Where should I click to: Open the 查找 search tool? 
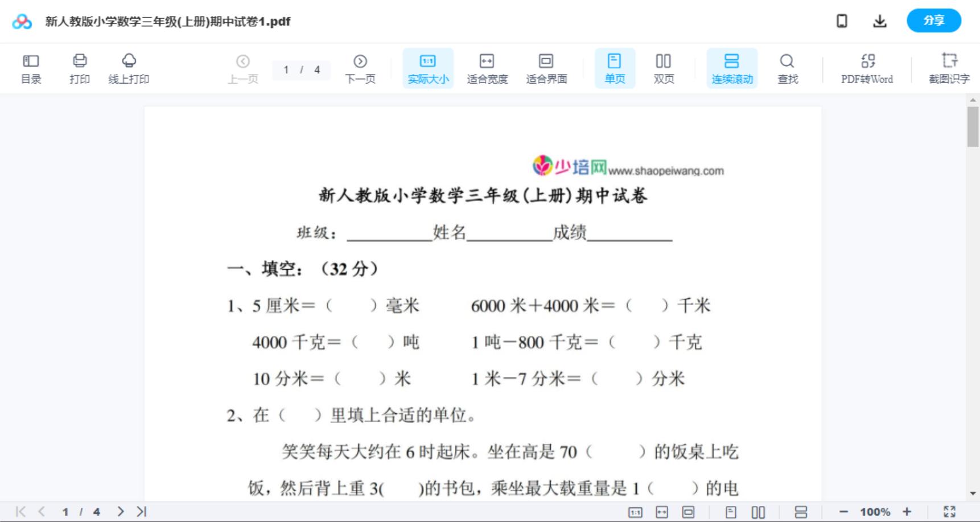point(787,67)
